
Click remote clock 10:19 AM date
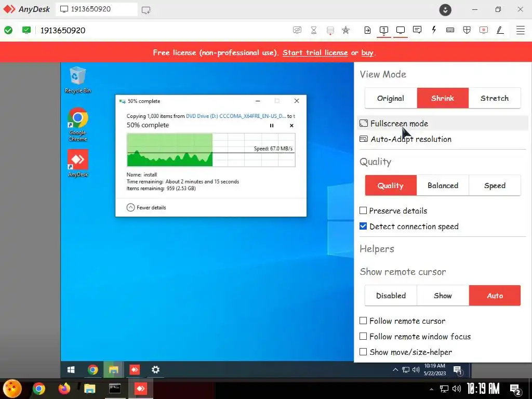click(435, 369)
